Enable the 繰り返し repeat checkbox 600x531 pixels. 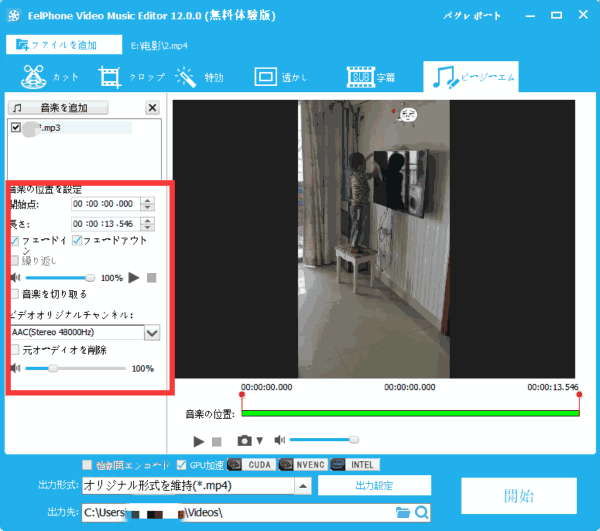[x=15, y=261]
